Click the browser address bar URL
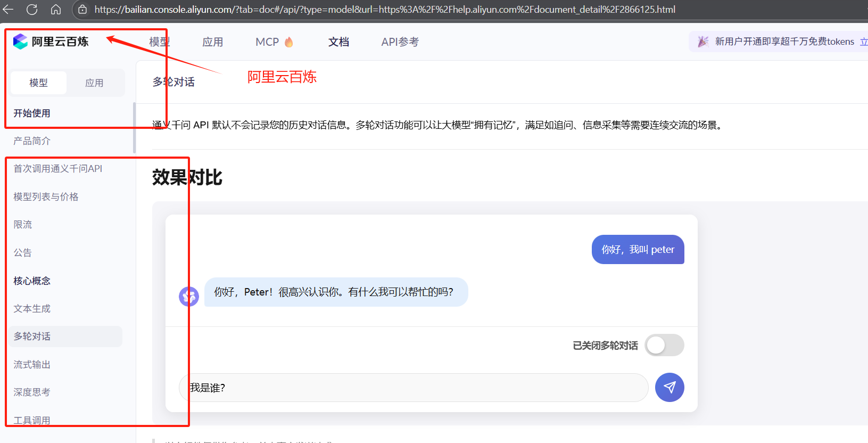The width and height of the screenshot is (868, 443). coord(385,10)
